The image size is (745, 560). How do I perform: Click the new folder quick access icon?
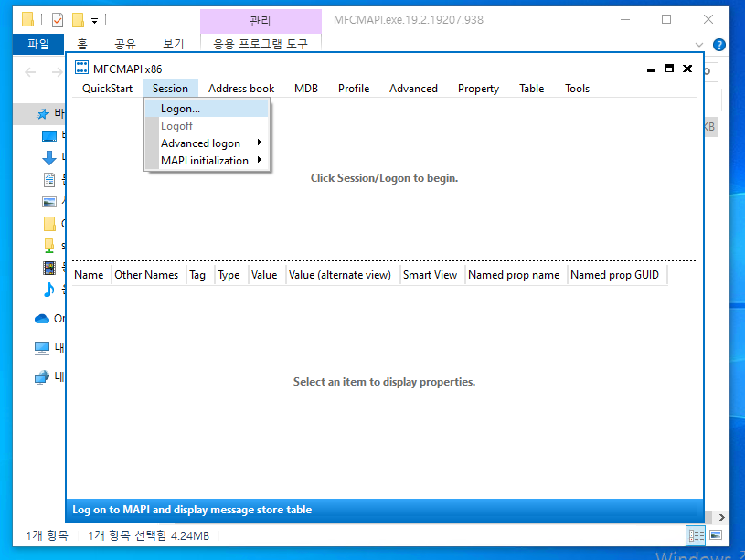78,20
